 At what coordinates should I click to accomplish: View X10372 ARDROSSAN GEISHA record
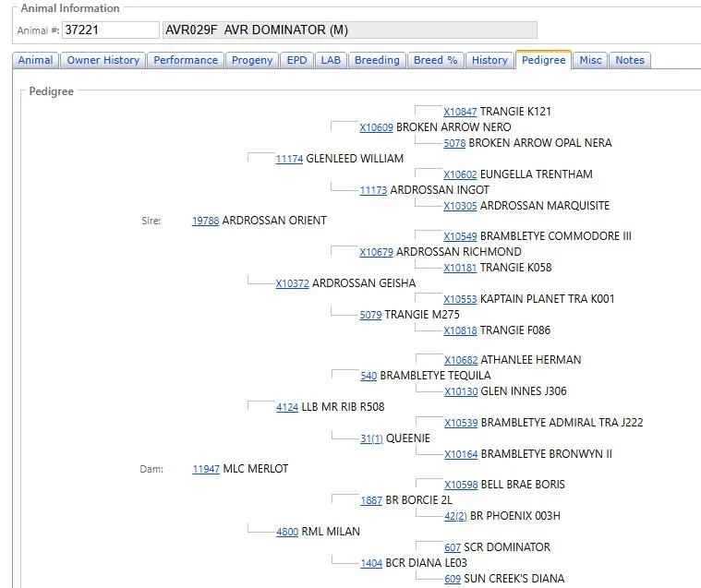point(292,283)
